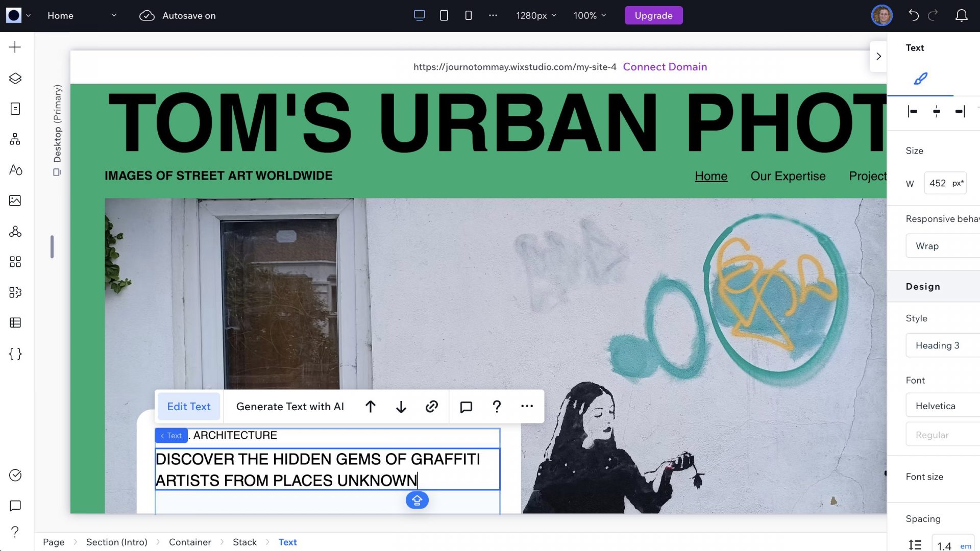
Task: Open the Heading 3 style dropdown
Action: coord(942,345)
